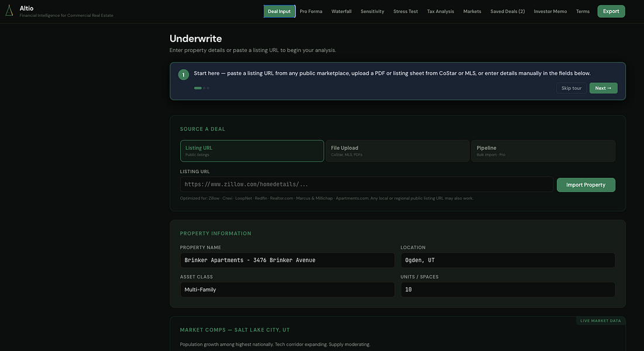Advance the tour with Next
The height and width of the screenshot is (351, 644).
pyautogui.click(x=603, y=88)
